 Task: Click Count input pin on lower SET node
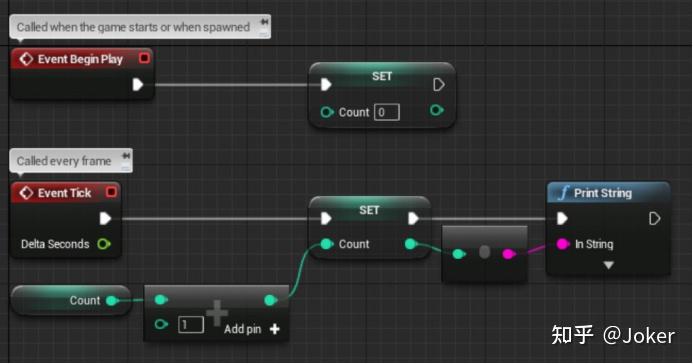pos(327,244)
